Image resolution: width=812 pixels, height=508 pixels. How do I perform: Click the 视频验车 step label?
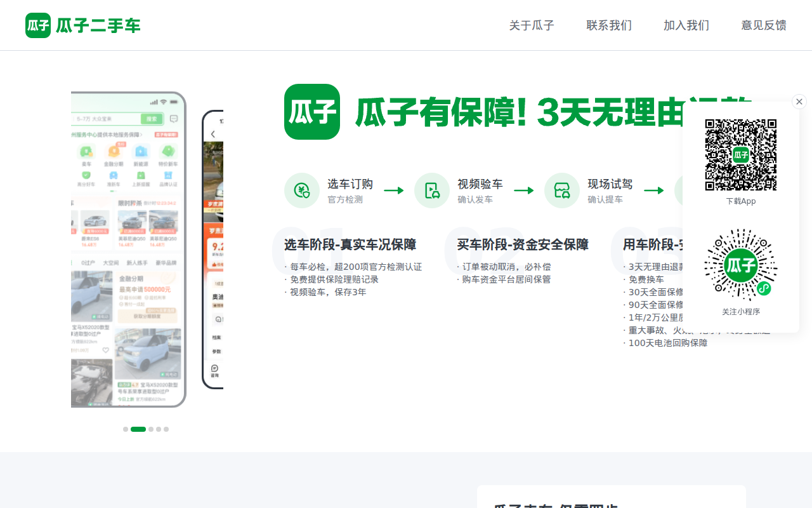pyautogui.click(x=480, y=184)
